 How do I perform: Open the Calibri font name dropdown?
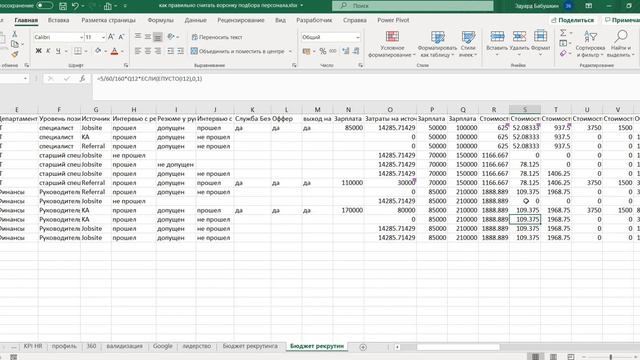click(81, 37)
